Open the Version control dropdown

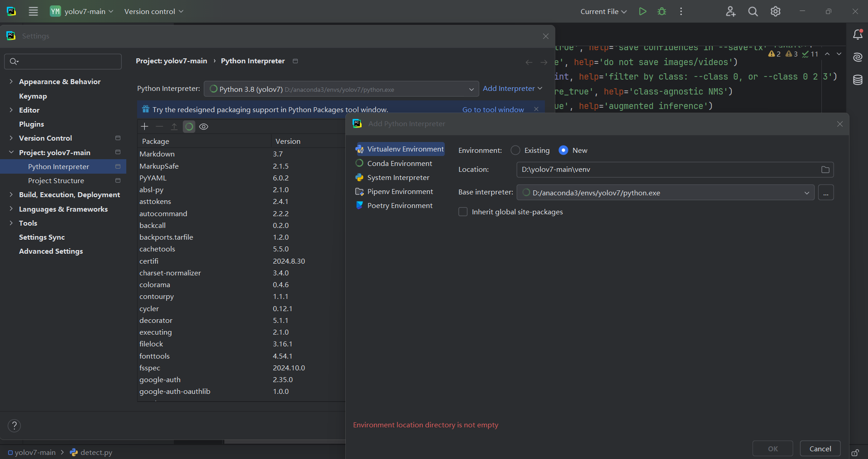click(154, 11)
